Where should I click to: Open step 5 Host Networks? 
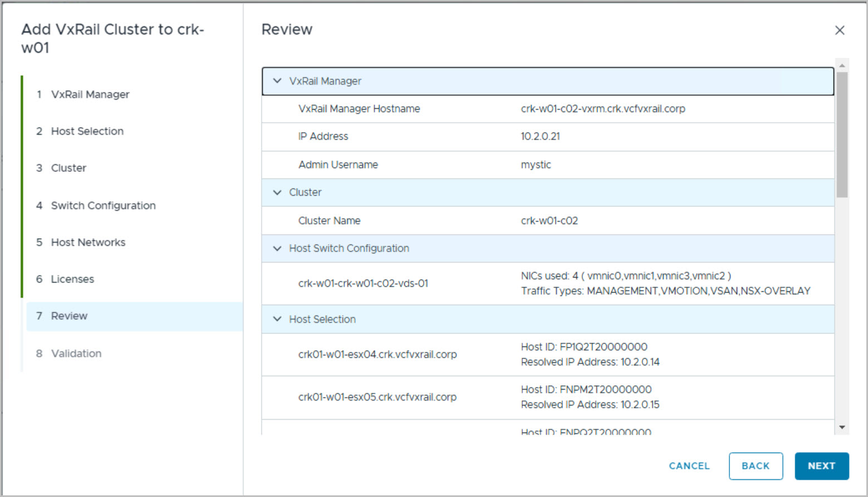tap(88, 242)
